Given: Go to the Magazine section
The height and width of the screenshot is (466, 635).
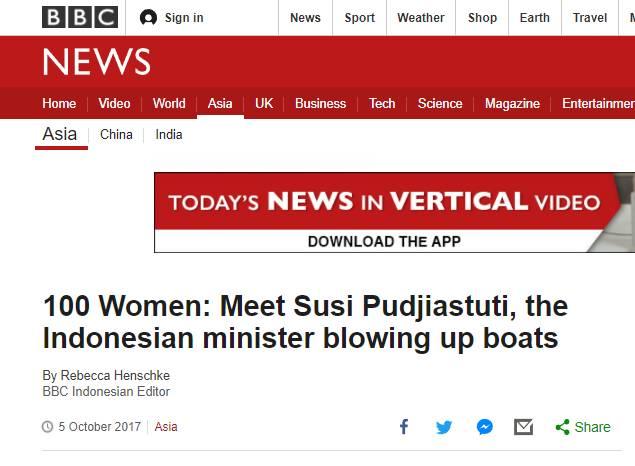Looking at the screenshot, I should pyautogui.click(x=512, y=104).
